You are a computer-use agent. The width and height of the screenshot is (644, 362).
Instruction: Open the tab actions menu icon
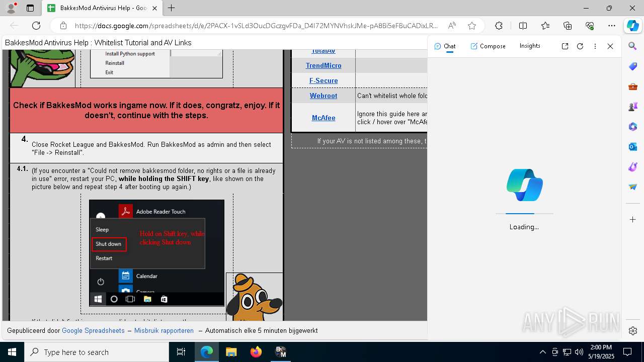(x=30, y=8)
